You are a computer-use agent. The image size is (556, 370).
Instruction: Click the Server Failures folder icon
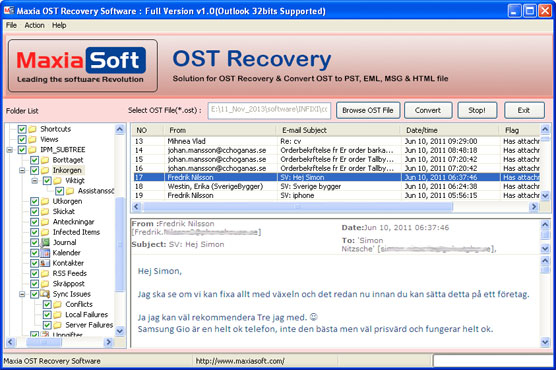(x=57, y=325)
